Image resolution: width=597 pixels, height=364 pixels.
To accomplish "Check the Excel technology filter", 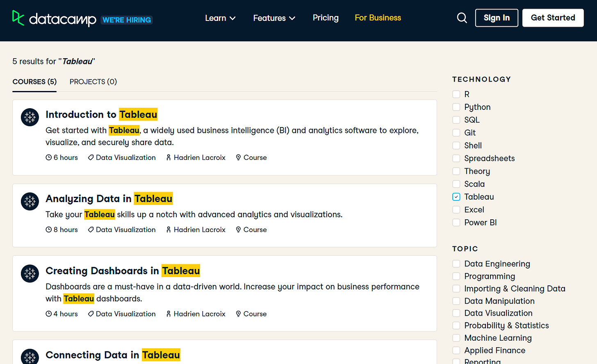I will coord(456,209).
